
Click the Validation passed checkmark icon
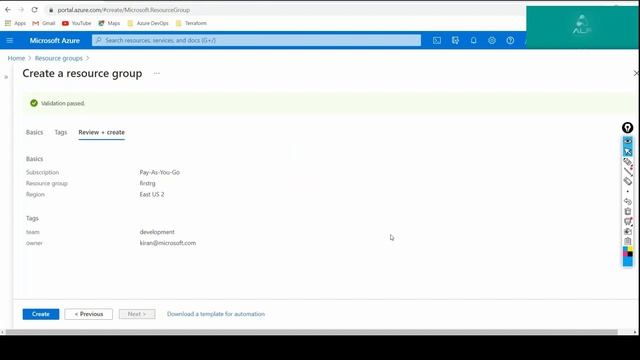tap(34, 103)
